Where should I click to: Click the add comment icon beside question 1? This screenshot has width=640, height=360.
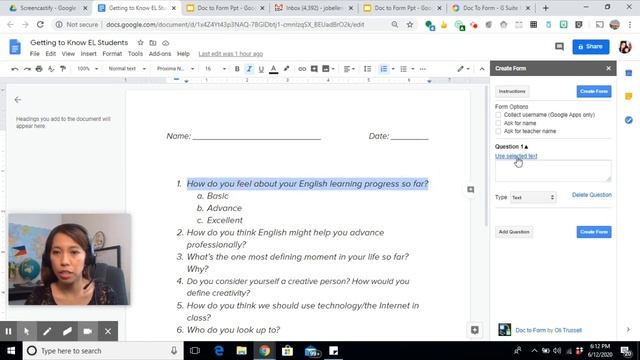471,189
